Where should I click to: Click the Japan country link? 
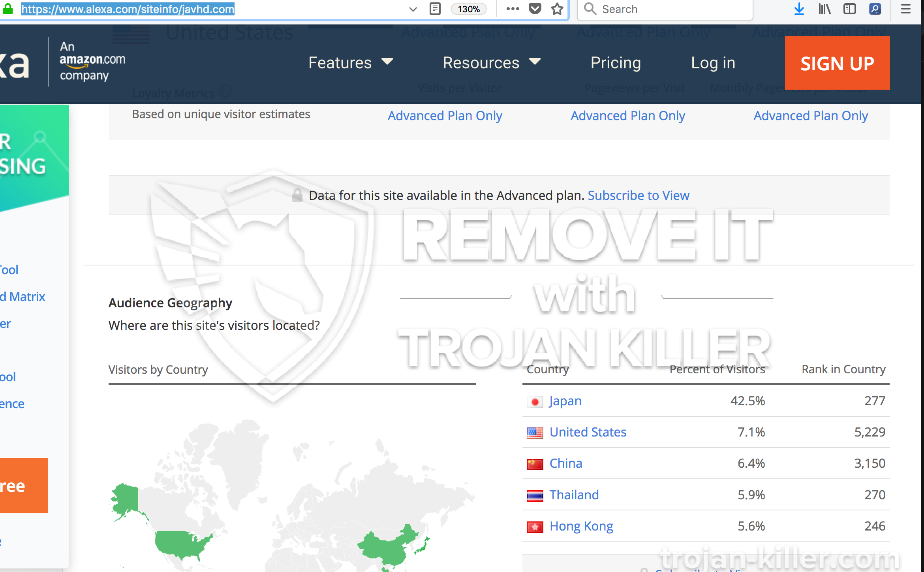click(564, 400)
